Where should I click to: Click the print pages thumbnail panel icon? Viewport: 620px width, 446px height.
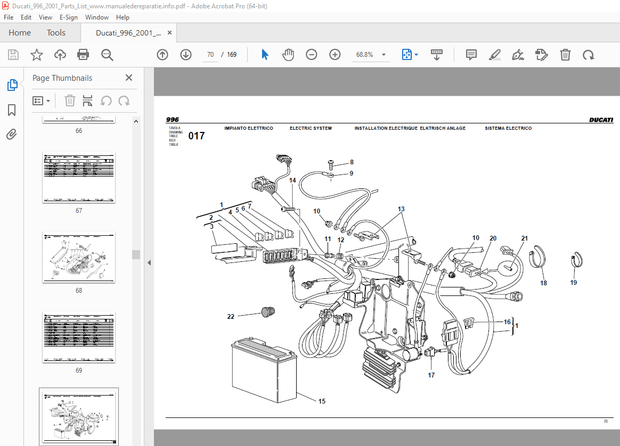(87, 101)
